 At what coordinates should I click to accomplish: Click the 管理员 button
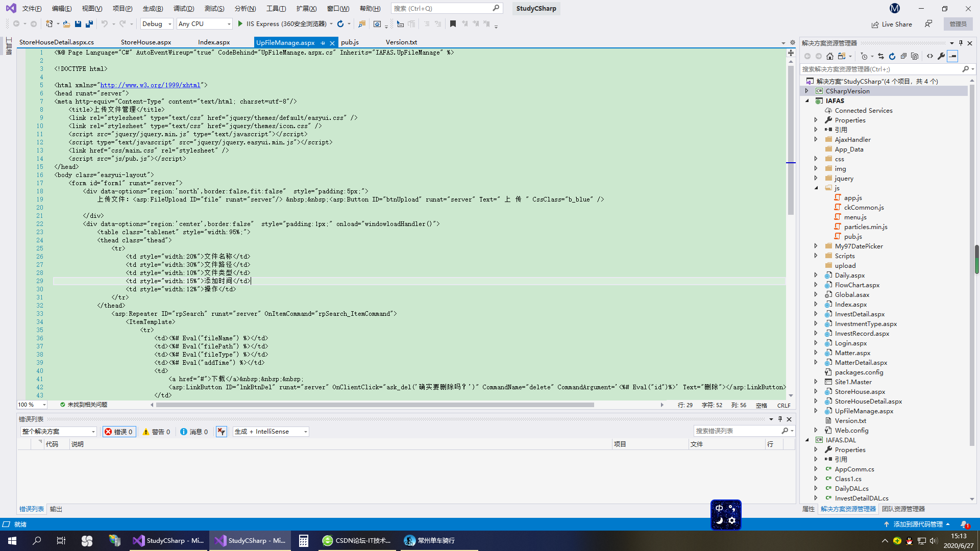pyautogui.click(x=958, y=24)
